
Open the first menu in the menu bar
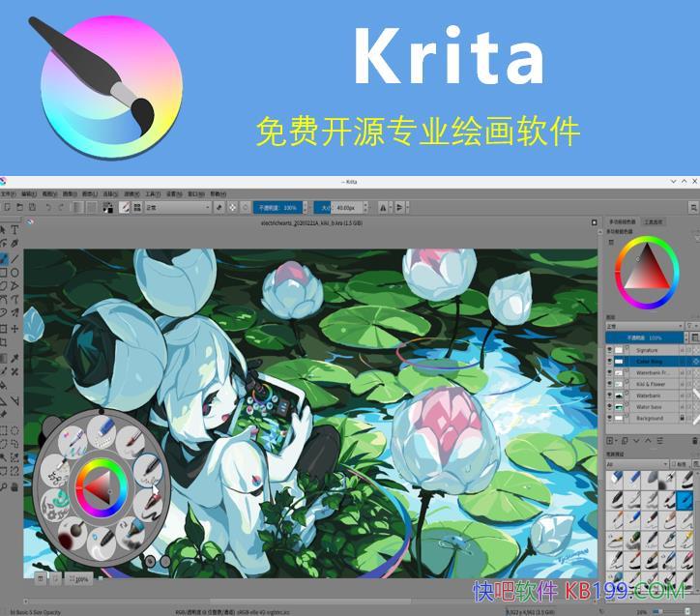pos(8,192)
